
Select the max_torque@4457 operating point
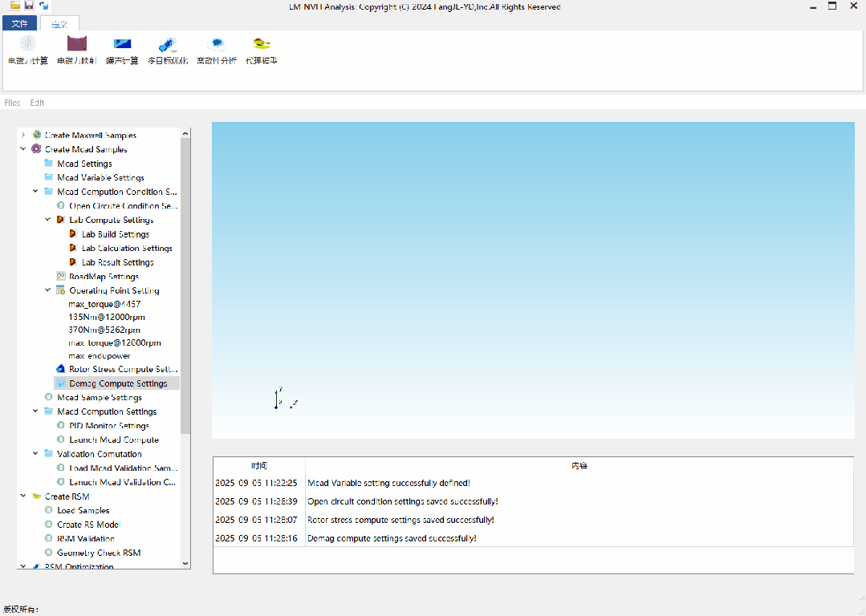[x=104, y=304]
